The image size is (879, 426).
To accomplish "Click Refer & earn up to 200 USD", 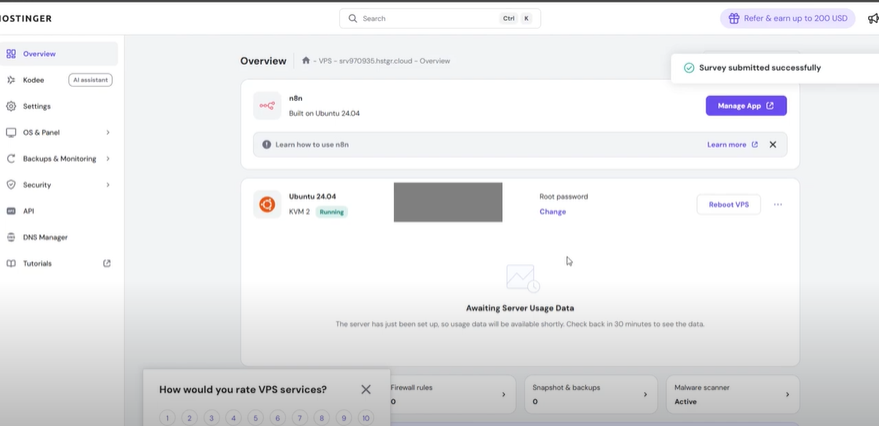I will 788,18.
